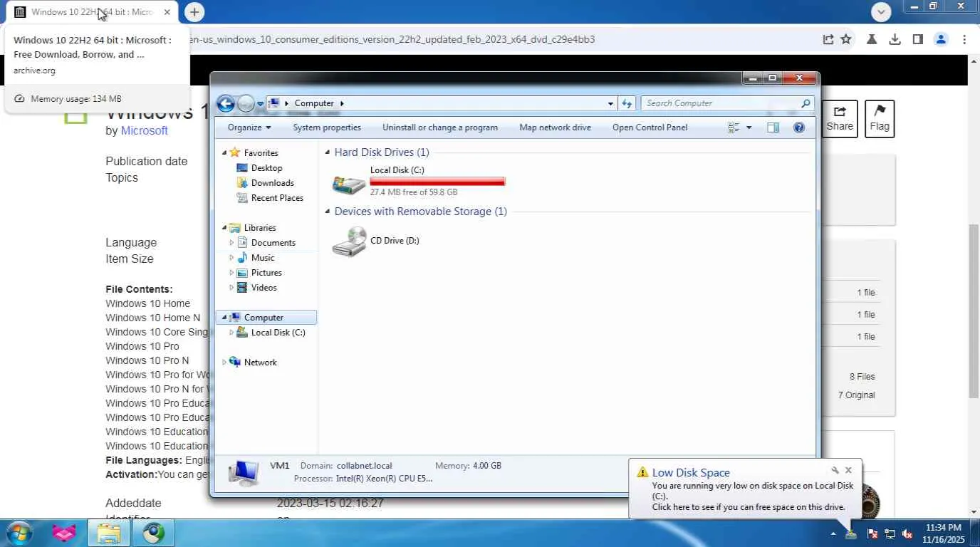Open the address bar history dropdown
Screen dimensions: 980x547
click(610, 104)
